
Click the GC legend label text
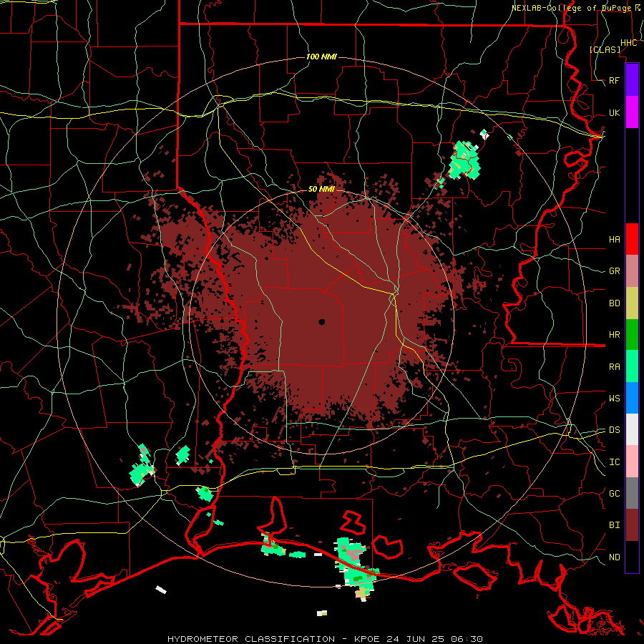[614, 493]
